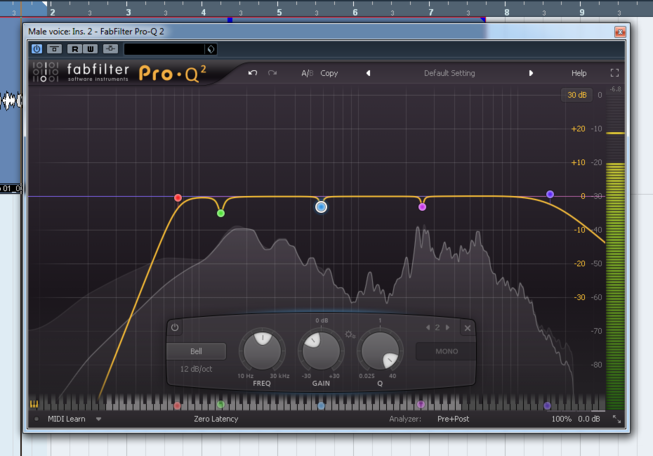Click the MIDI Learn button
The height and width of the screenshot is (456, 653).
[68, 419]
